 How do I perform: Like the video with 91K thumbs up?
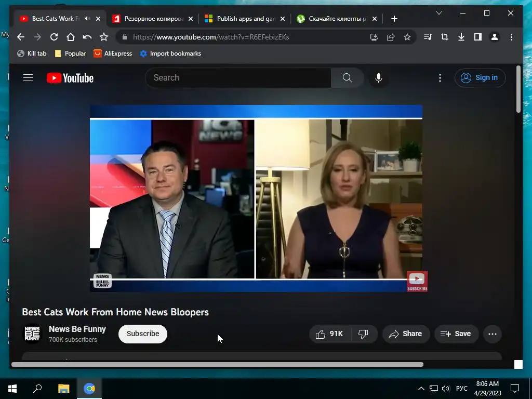click(330, 334)
